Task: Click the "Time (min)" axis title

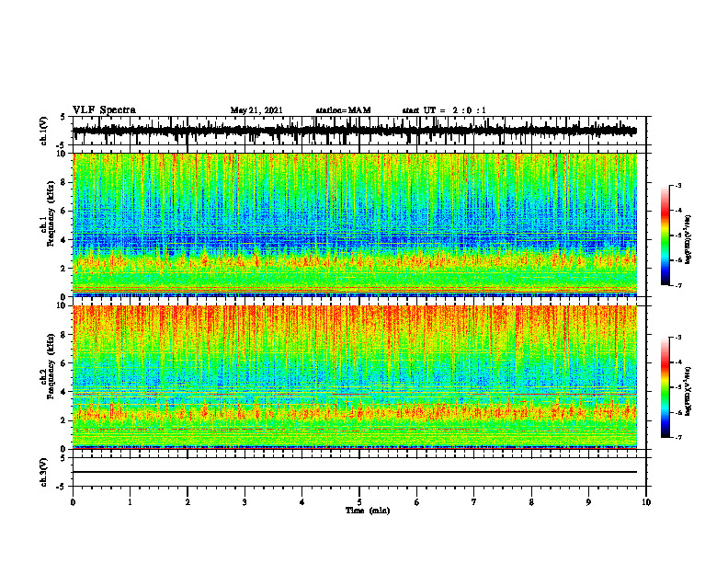Action: [x=368, y=511]
